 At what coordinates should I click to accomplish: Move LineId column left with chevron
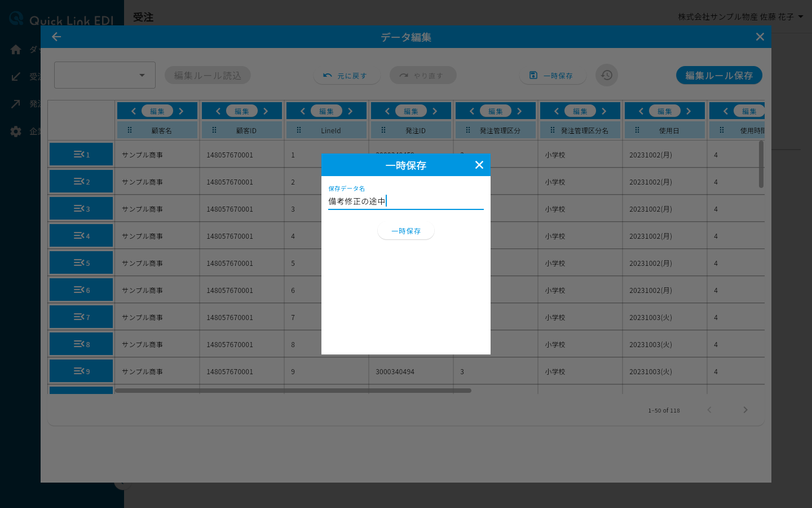[303, 111]
